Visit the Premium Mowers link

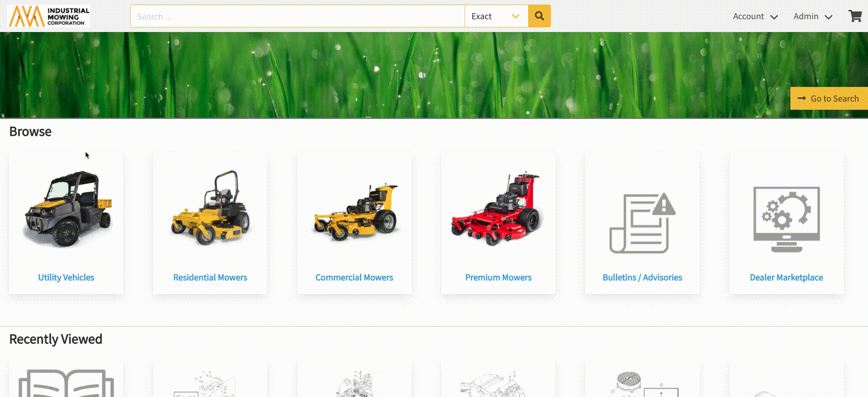coord(498,278)
